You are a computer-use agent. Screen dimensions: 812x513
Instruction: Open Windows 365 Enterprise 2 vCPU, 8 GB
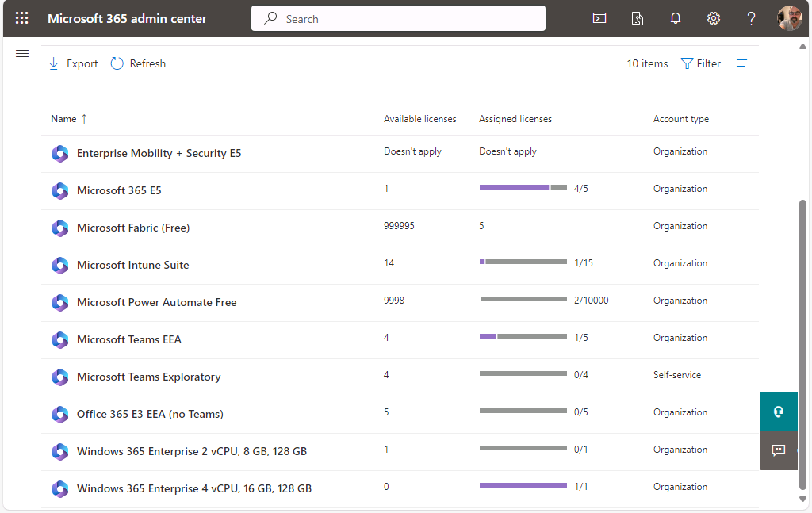[x=192, y=451]
